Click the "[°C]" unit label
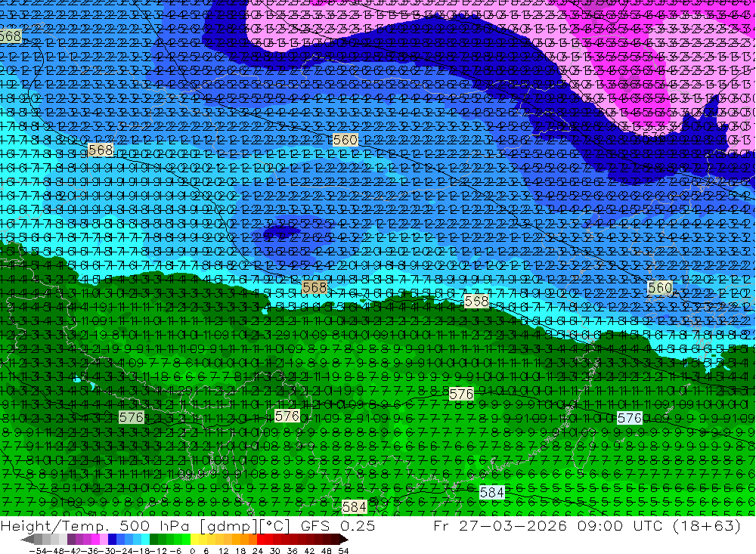Image resolution: width=756 pixels, height=554 pixels. click(274, 526)
